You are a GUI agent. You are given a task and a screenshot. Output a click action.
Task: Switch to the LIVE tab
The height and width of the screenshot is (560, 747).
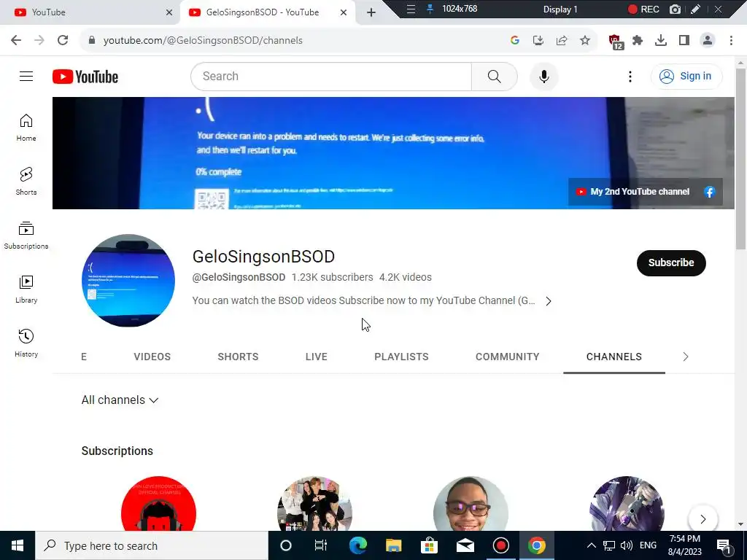coord(317,357)
